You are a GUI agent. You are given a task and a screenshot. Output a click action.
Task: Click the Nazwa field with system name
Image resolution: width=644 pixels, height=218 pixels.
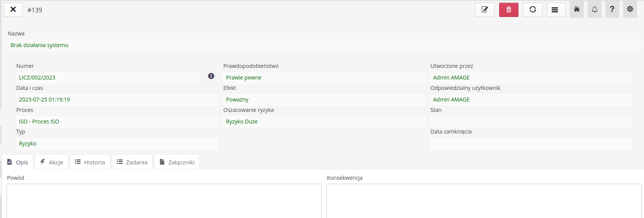(x=324, y=45)
